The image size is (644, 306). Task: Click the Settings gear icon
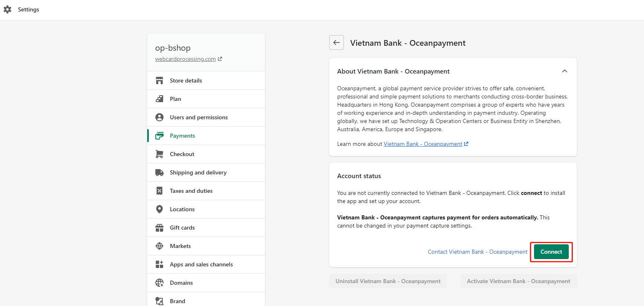7,9
